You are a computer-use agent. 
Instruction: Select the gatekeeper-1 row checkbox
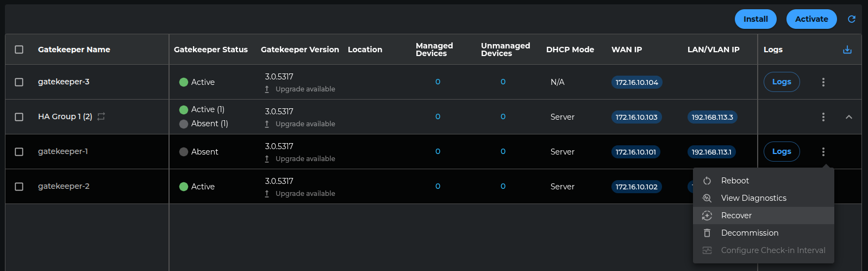(x=19, y=152)
